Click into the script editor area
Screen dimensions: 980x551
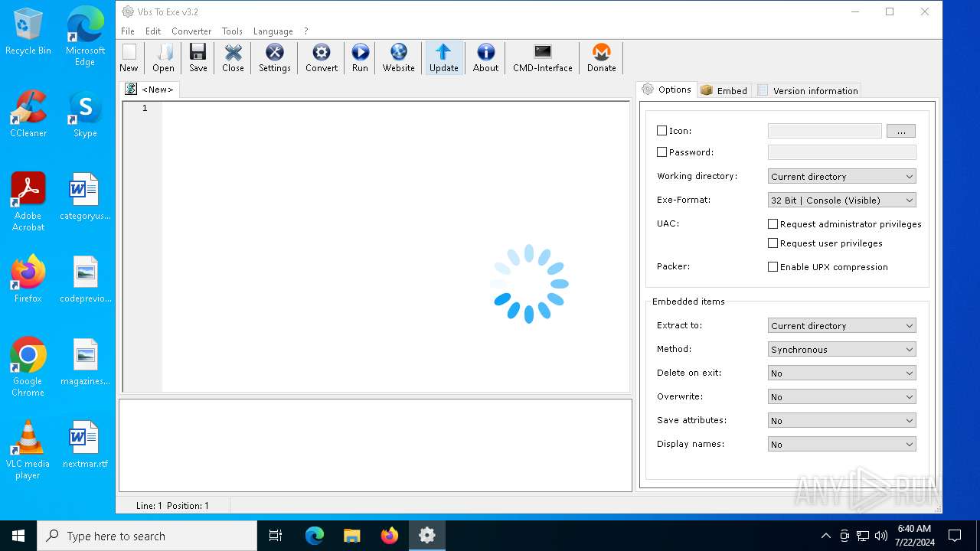point(395,246)
